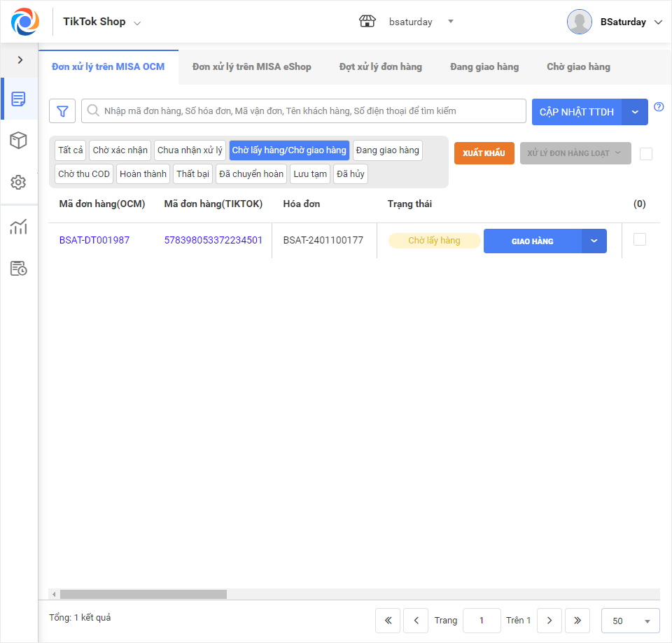Select the Chờ thu COD filter
This screenshot has height=643, width=672.
[84, 174]
